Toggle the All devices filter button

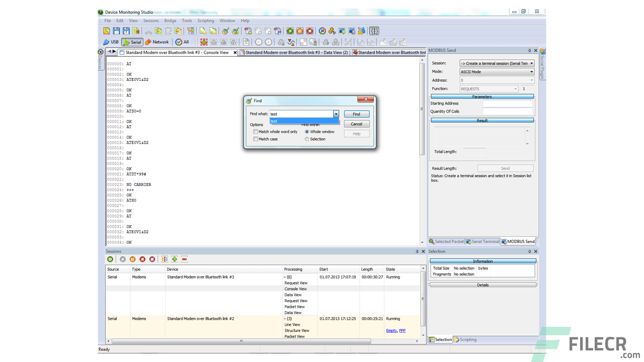(182, 42)
